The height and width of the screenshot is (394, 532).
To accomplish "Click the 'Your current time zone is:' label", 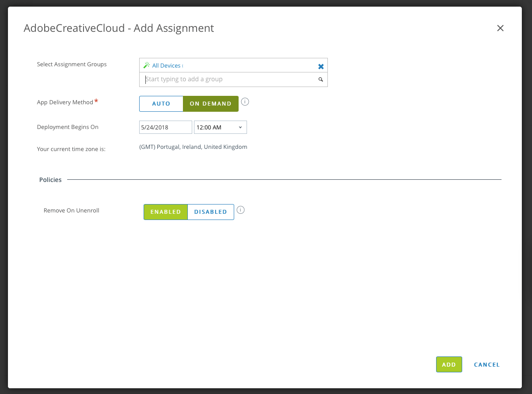I will pos(71,149).
